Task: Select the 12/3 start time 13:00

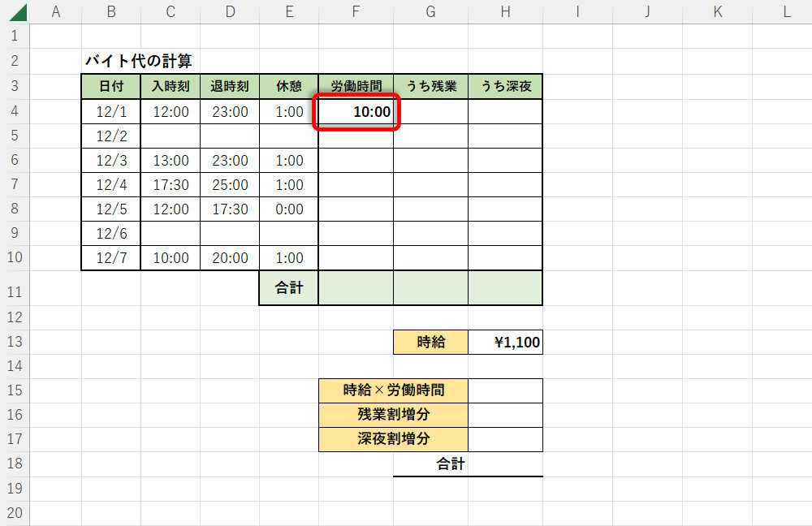Action: coord(171,161)
